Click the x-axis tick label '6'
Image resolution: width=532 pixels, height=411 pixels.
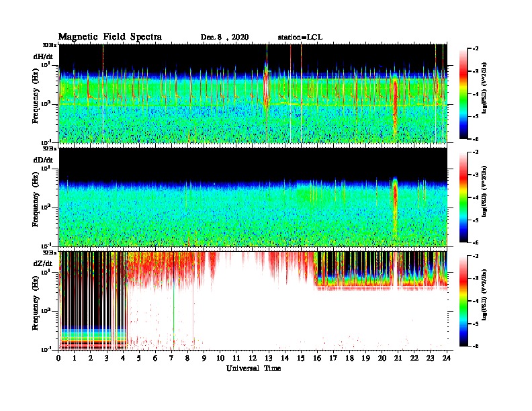pos(155,359)
